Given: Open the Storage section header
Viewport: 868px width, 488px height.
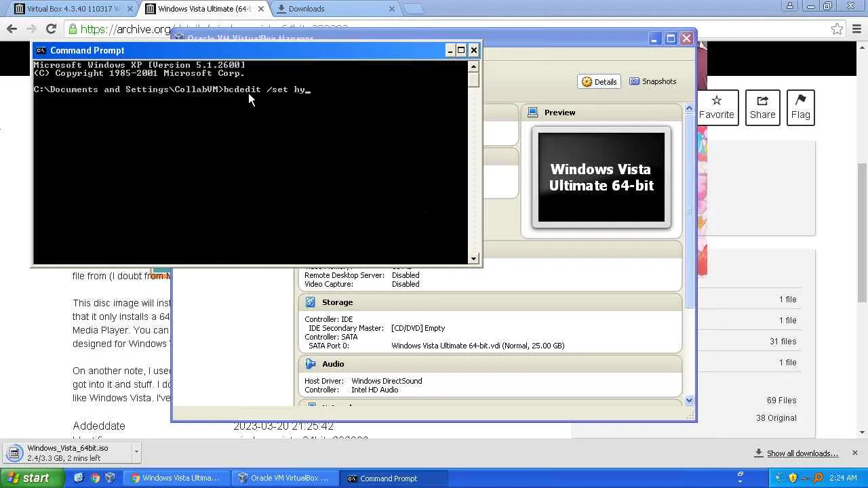Looking at the screenshot, I should pos(490,302).
